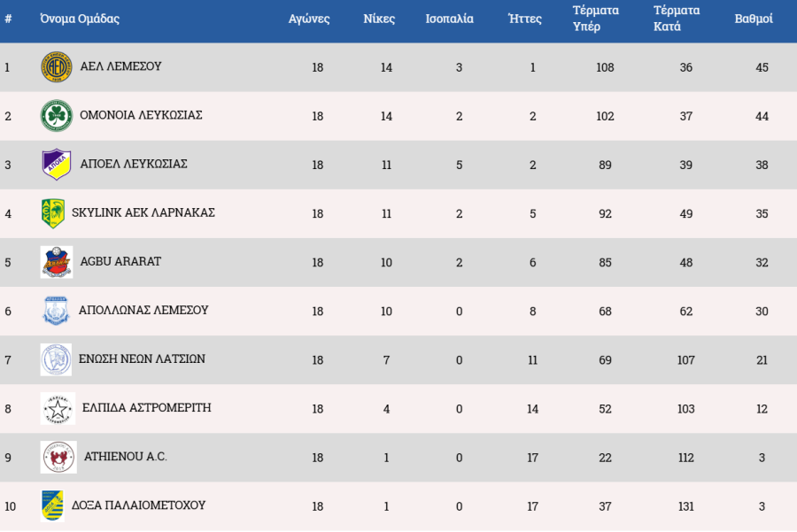Click the ATHIENOU A.C. team name

tap(125, 457)
